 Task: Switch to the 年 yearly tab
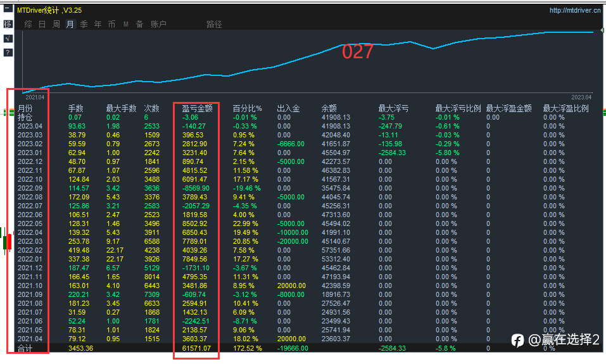[x=98, y=24]
